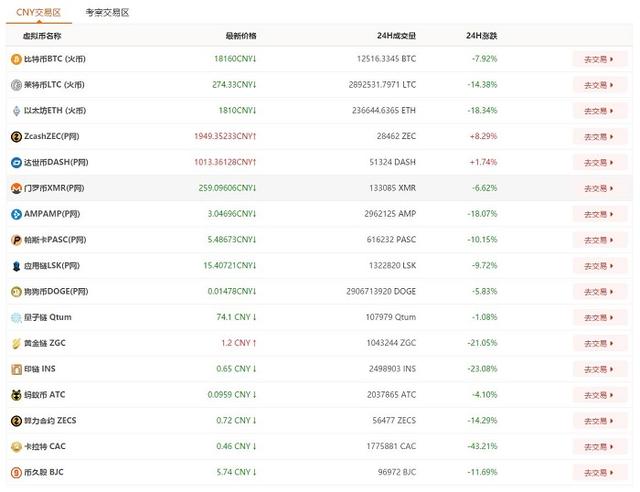The height and width of the screenshot is (492, 640).
Task: Select the 以太坊ETH (火币) name
Action: click(x=55, y=111)
